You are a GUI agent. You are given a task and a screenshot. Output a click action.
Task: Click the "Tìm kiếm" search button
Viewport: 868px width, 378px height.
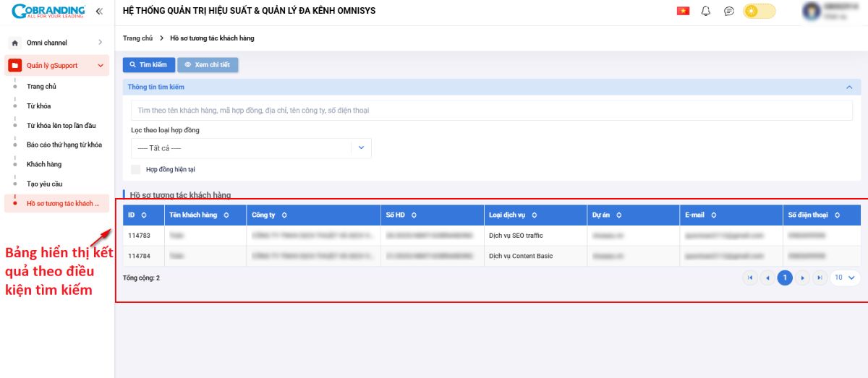148,65
